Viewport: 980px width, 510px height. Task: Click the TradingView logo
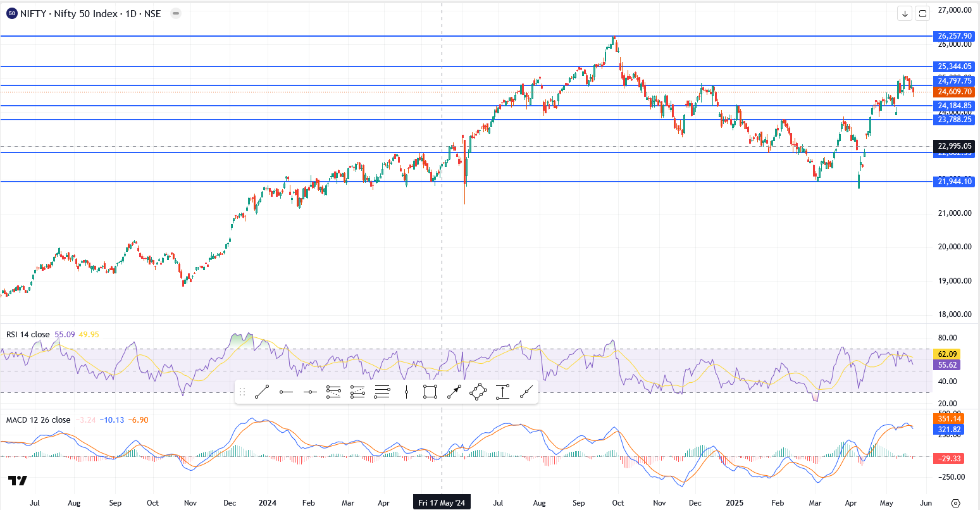point(18,481)
